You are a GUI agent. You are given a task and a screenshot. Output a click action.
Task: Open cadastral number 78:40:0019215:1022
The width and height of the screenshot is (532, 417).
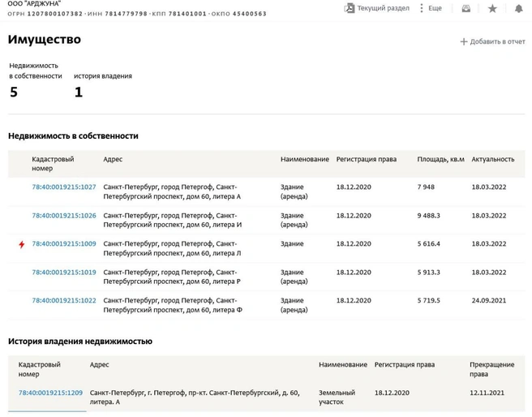(64, 300)
